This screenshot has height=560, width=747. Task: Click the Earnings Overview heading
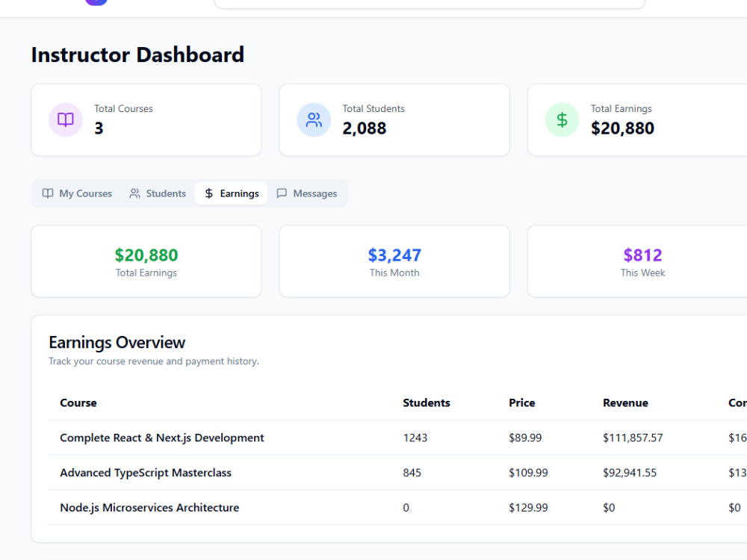(117, 343)
